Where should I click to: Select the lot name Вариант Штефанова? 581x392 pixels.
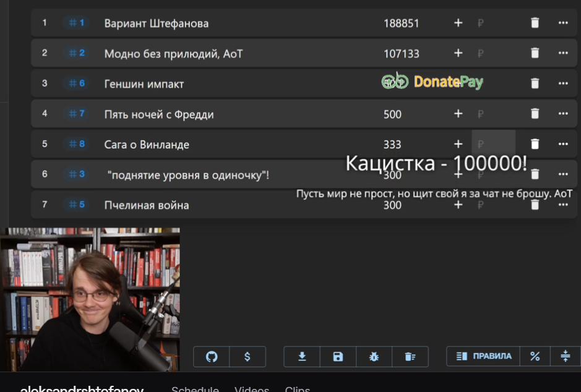coord(157,23)
